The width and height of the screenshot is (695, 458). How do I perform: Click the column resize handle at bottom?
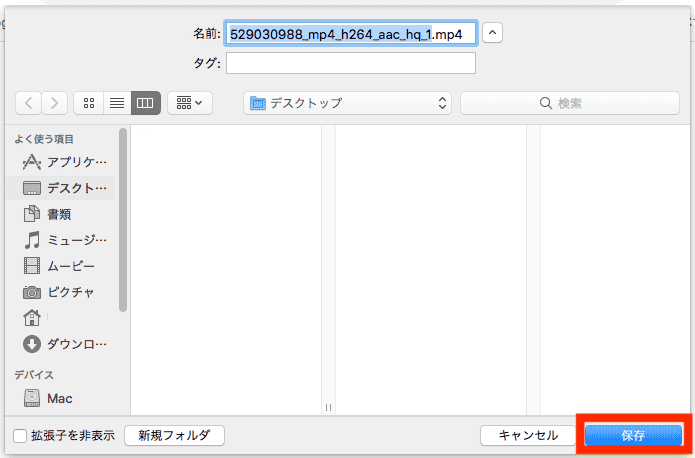[328, 407]
